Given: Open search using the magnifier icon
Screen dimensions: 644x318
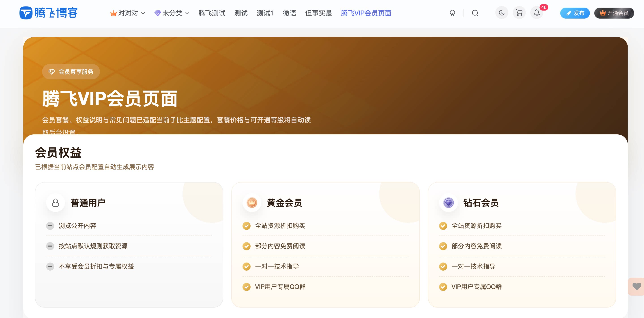Looking at the screenshot, I should click(475, 13).
